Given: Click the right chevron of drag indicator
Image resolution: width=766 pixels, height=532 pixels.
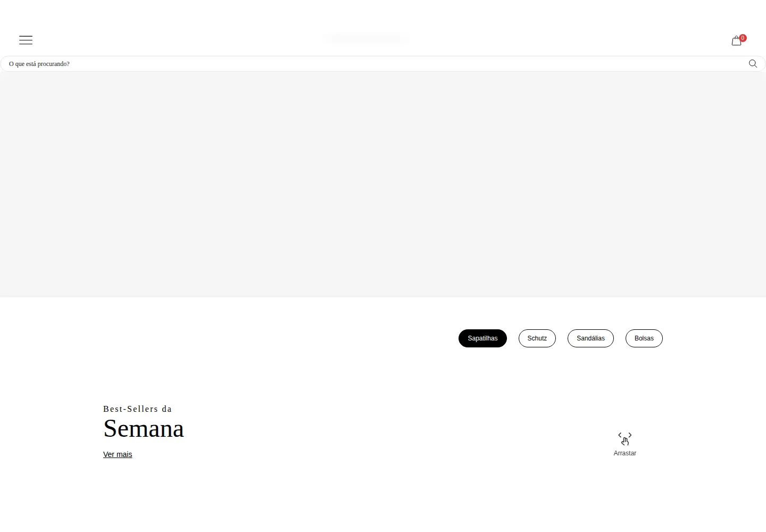Looking at the screenshot, I should (x=630, y=435).
